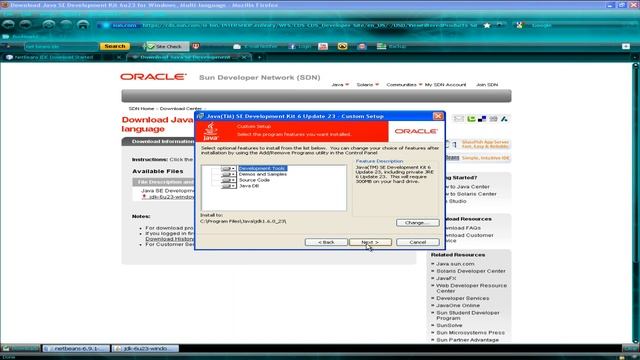Select the Source Code feature row
The image size is (640, 360).
click(x=254, y=180)
